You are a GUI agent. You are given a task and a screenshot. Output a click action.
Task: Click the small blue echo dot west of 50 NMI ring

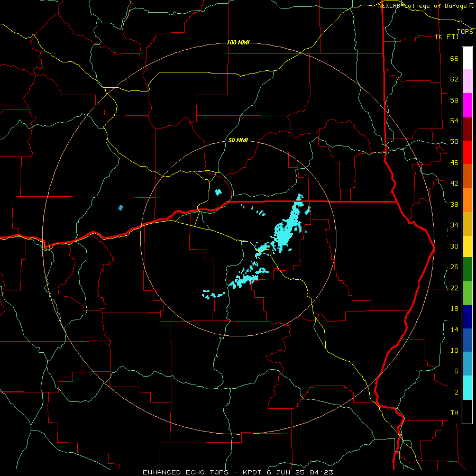121,208
